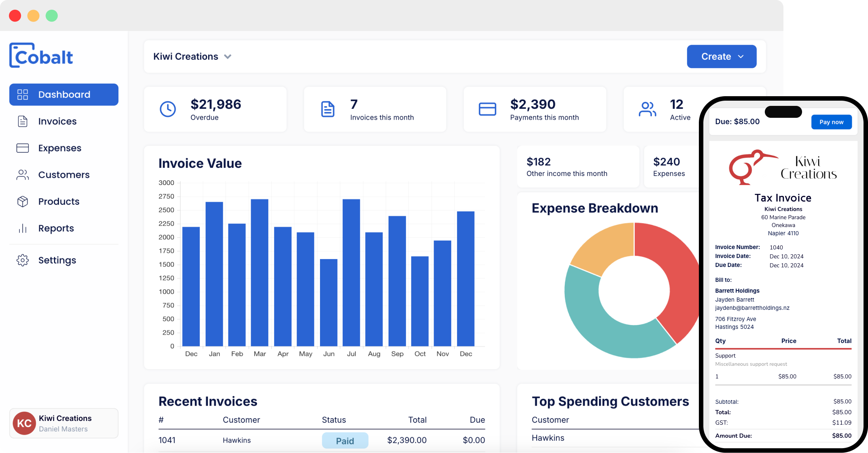Click the Settings gear icon
The image size is (868, 453).
coord(23,260)
